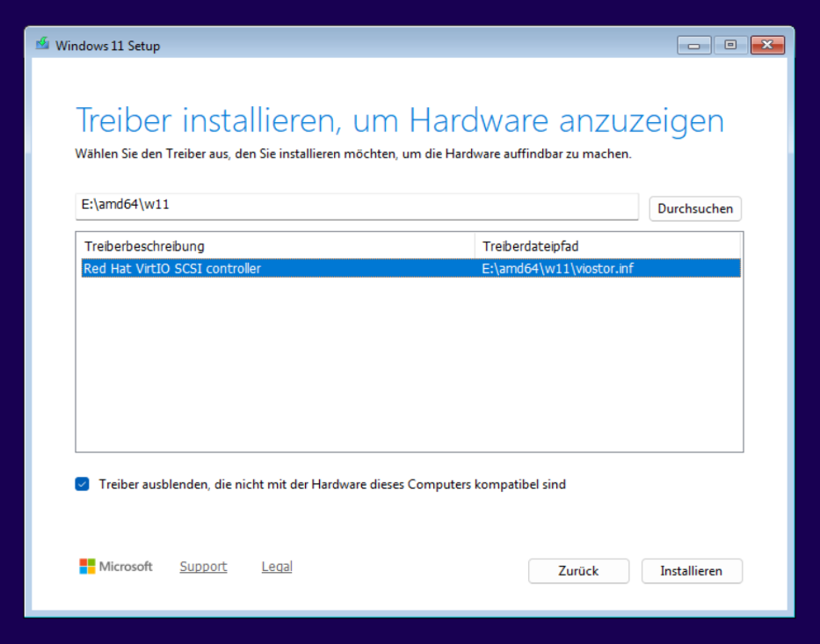Select the Red Hat VirtIO SCSI controller row
This screenshot has height=644, width=820.
(411, 268)
